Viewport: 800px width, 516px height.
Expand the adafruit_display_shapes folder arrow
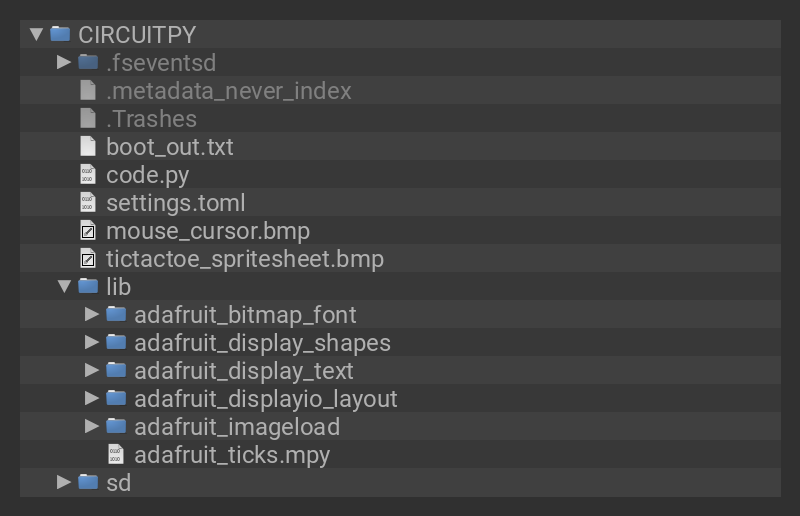(x=92, y=343)
